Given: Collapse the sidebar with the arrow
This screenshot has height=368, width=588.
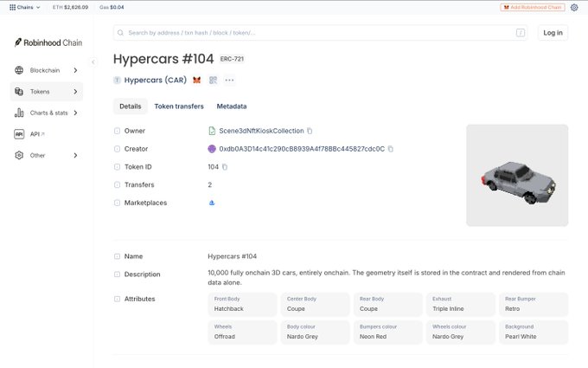Looking at the screenshot, I should point(93,62).
